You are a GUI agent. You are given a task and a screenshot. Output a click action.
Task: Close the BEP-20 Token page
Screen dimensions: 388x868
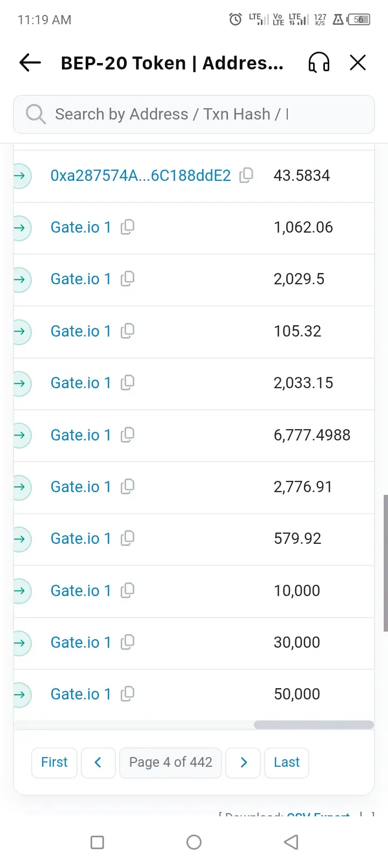(358, 63)
